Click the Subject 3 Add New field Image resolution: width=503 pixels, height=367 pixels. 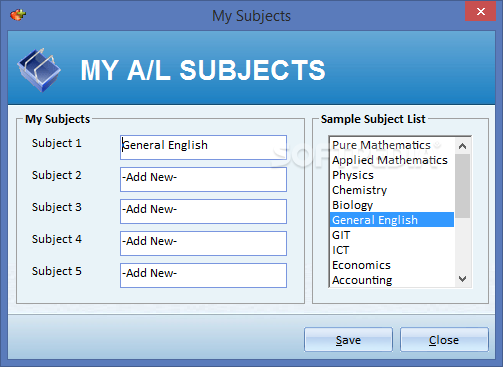pyautogui.click(x=203, y=211)
